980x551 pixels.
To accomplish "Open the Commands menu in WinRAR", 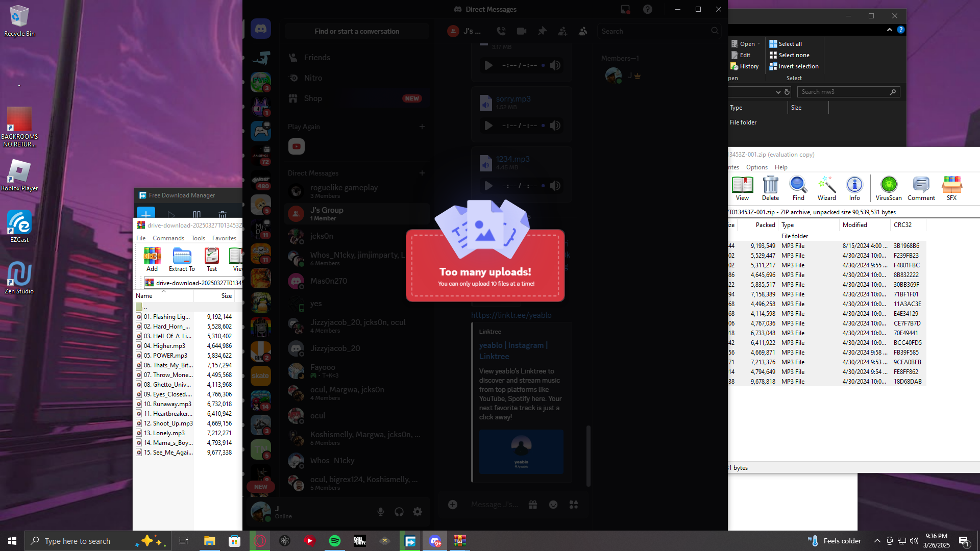I will click(168, 238).
